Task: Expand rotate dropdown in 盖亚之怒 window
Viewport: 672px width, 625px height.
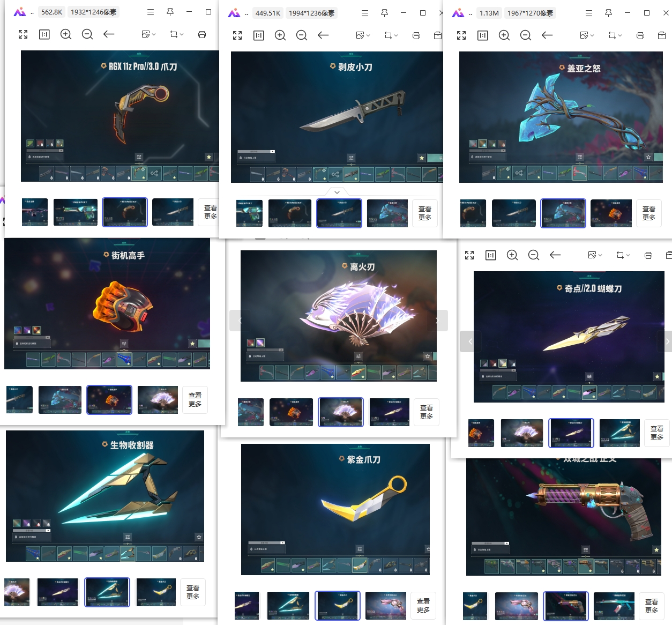Action: coord(615,35)
